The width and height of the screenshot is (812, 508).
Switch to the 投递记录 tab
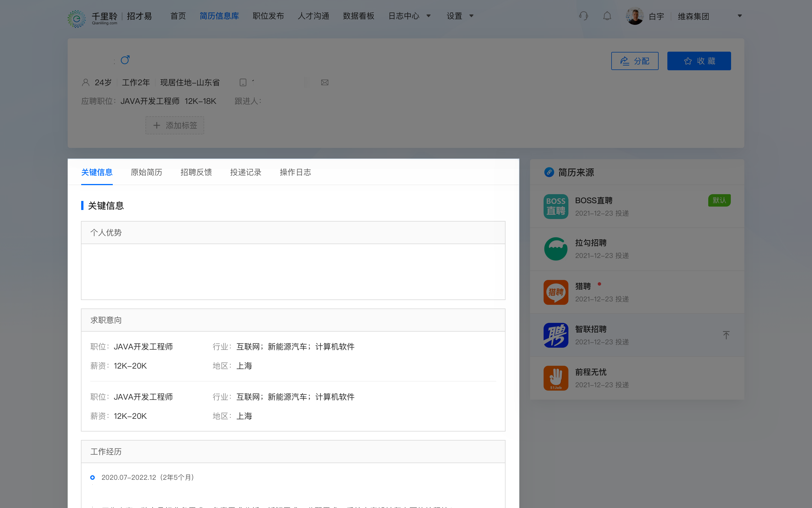click(x=246, y=172)
